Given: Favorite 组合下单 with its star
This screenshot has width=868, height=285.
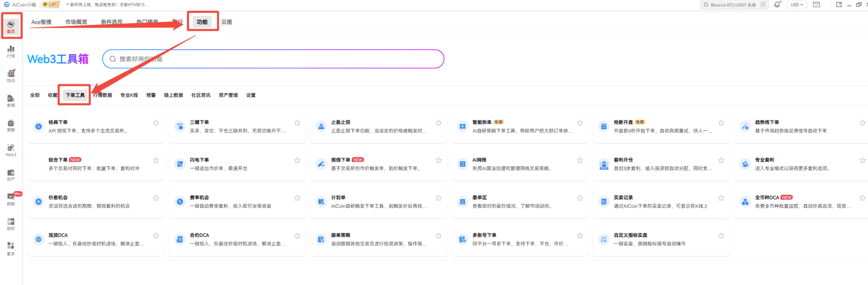Looking at the screenshot, I should pyautogui.click(x=156, y=160).
